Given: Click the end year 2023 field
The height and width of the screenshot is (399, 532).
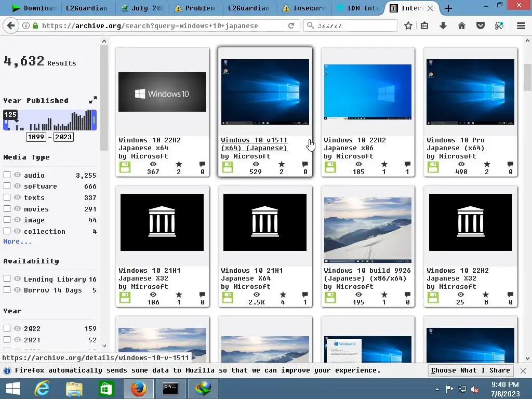Looking at the screenshot, I should [63, 137].
